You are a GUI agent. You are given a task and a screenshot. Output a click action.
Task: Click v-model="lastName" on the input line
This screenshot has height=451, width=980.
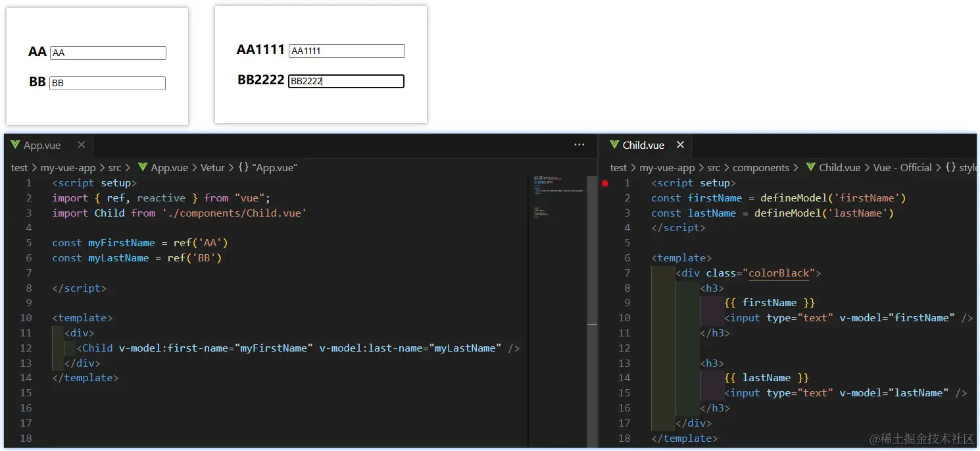pyautogui.click(x=894, y=393)
